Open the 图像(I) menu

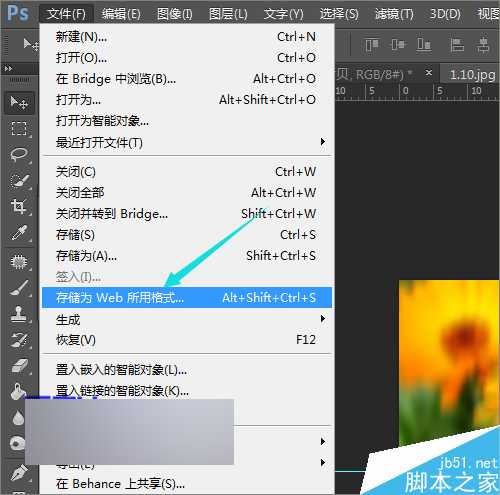click(x=175, y=14)
